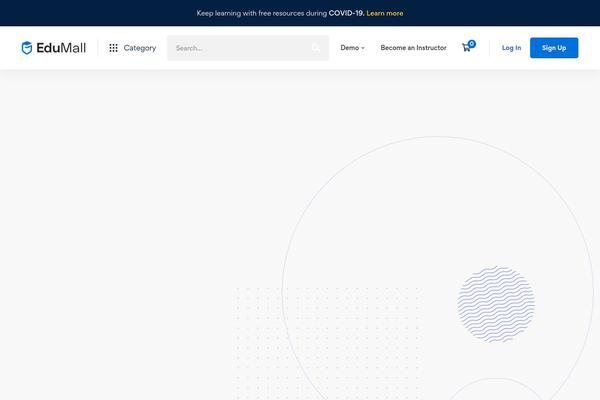The width and height of the screenshot is (600, 400).
Task: Expand the Demo dropdown menu
Action: [352, 48]
